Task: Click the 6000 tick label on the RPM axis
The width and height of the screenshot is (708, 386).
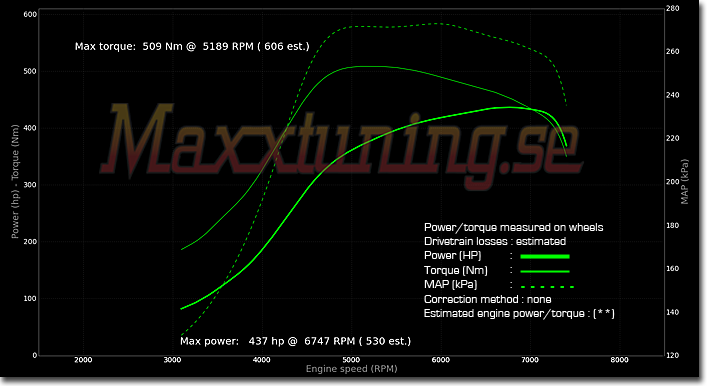Action: pyautogui.click(x=440, y=360)
